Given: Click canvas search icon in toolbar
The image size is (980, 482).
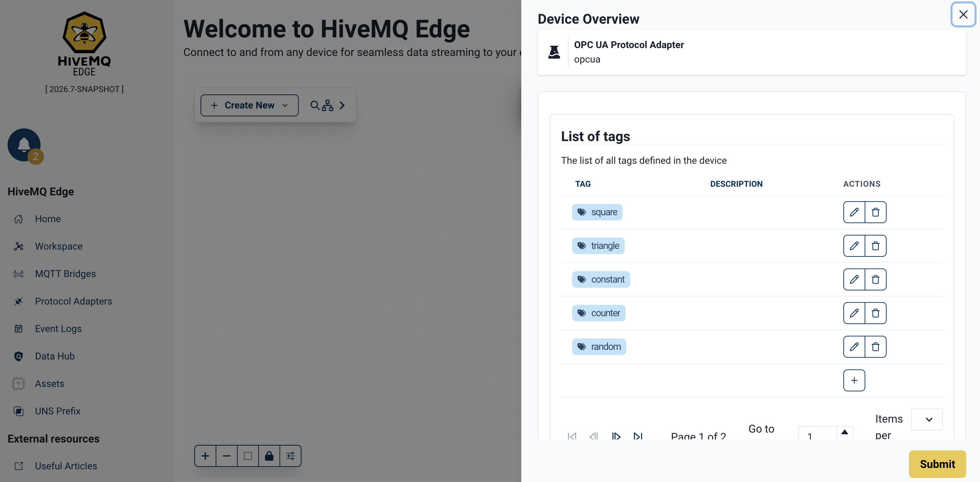Looking at the screenshot, I should point(314,105).
